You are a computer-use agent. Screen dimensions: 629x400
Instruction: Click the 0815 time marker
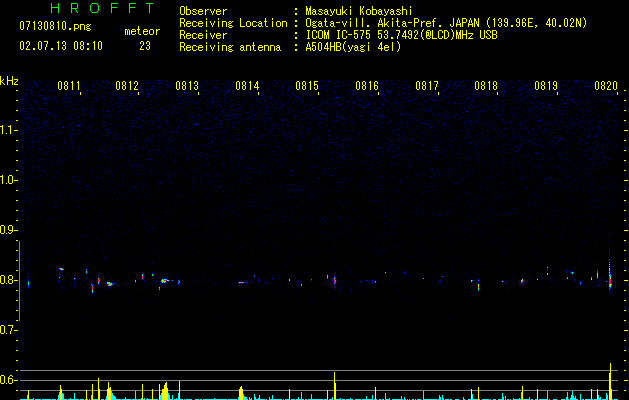pos(307,86)
